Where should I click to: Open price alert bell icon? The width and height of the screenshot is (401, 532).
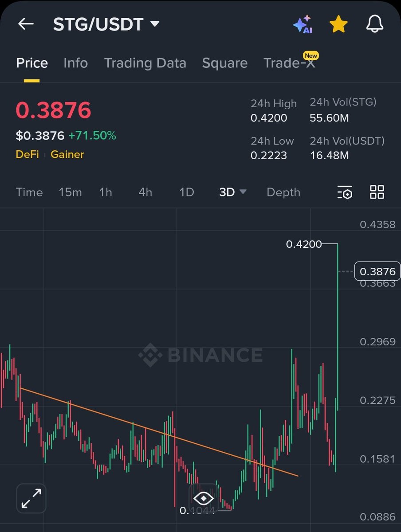click(375, 24)
